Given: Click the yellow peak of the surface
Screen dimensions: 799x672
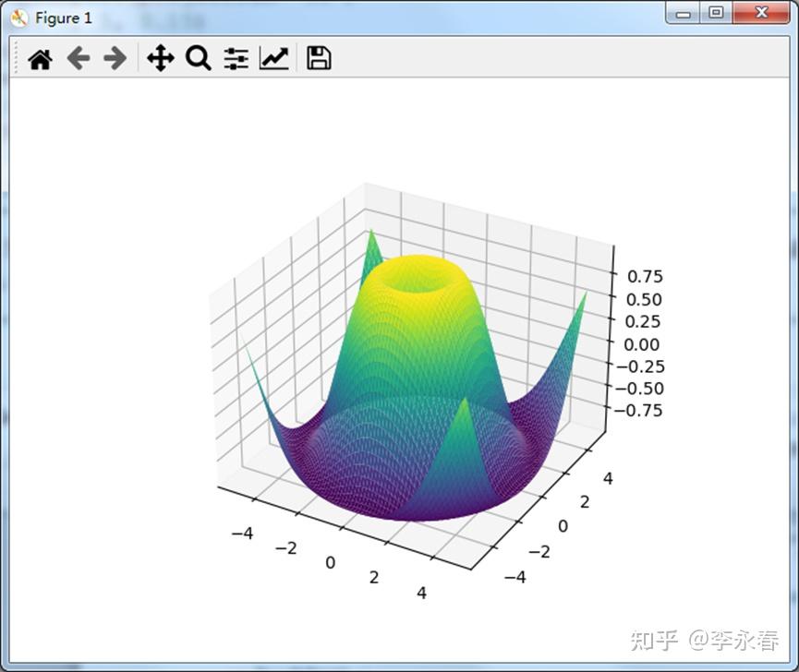Looking at the screenshot, I should (x=418, y=270).
